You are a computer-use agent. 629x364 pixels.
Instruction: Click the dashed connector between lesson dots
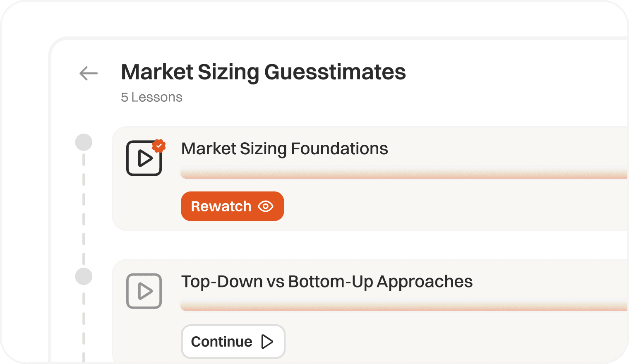click(x=84, y=209)
